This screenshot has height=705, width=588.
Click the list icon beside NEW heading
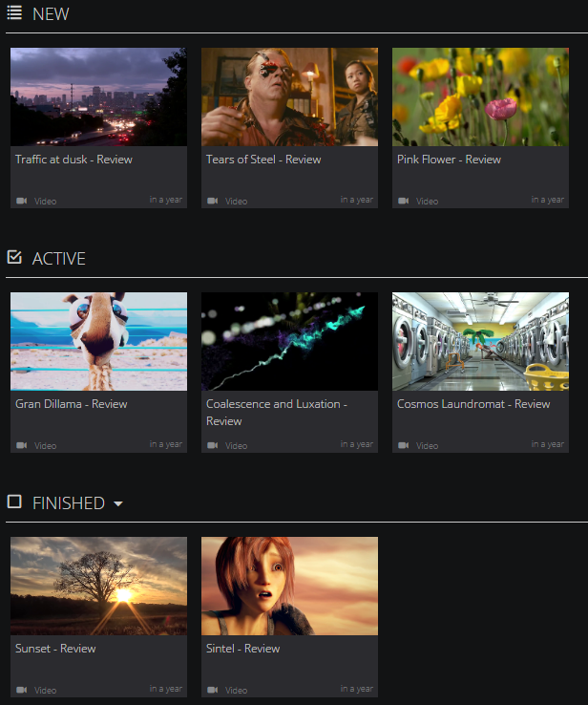click(x=14, y=13)
